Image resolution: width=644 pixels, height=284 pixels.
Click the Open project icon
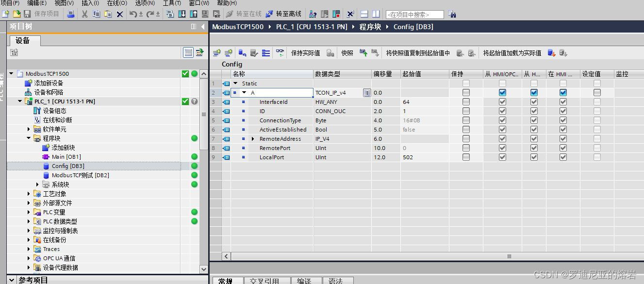click(x=17, y=14)
